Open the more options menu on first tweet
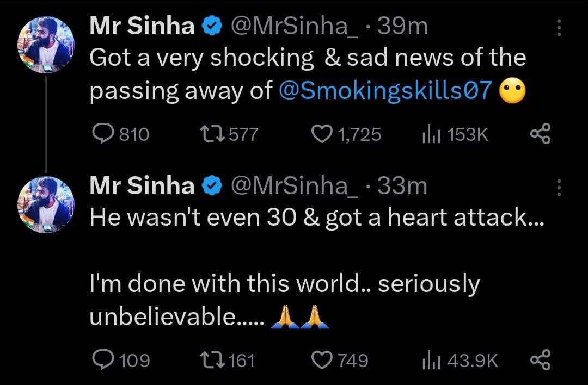Screen dimensions: 588x385 (x=559, y=28)
